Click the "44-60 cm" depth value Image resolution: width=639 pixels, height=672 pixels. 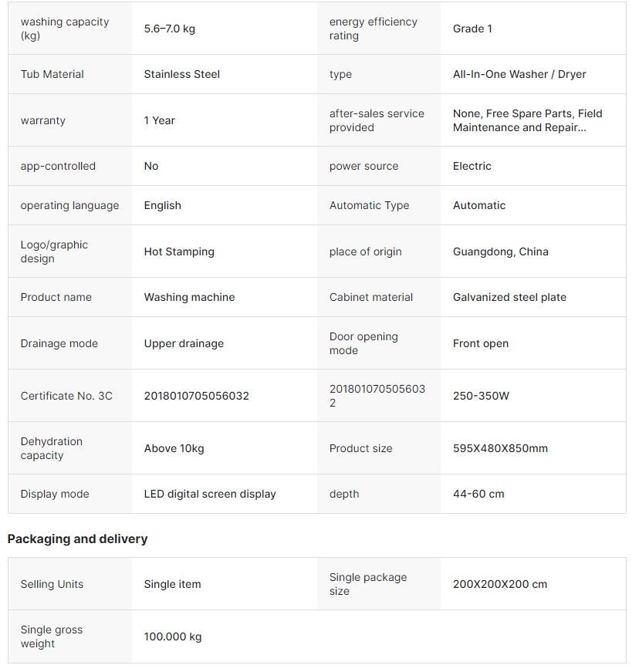(478, 494)
